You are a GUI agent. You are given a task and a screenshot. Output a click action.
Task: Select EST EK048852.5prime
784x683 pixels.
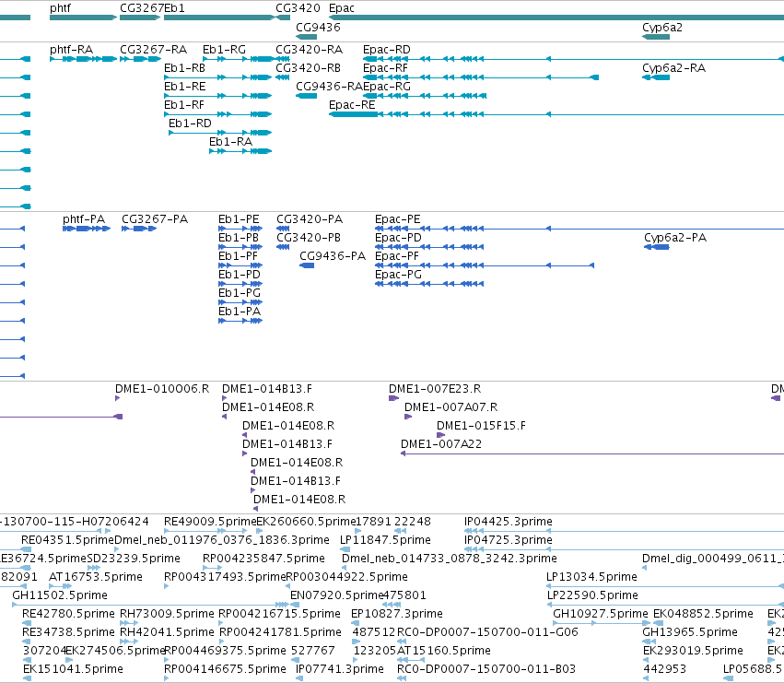click(659, 623)
